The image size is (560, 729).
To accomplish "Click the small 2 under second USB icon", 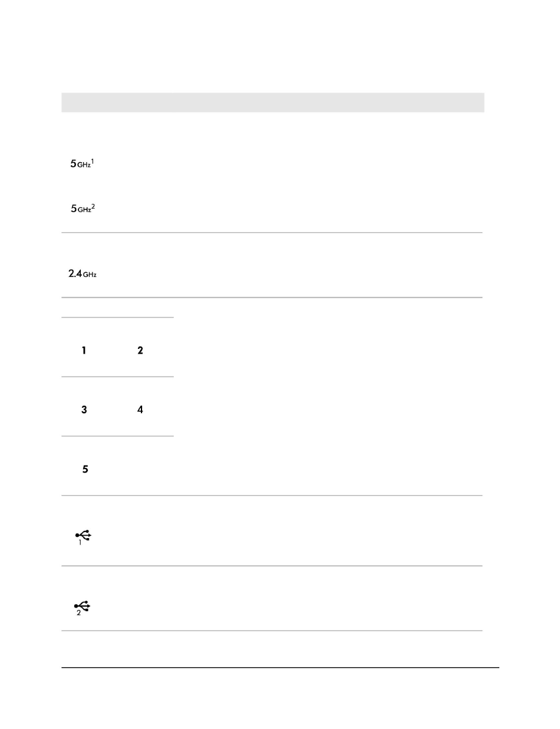I will coord(79,613).
